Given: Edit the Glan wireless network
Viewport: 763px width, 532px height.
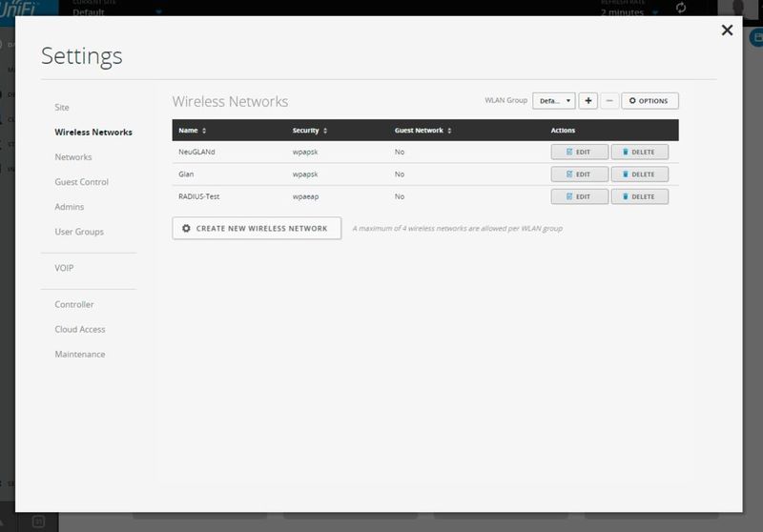Looking at the screenshot, I should tap(579, 174).
